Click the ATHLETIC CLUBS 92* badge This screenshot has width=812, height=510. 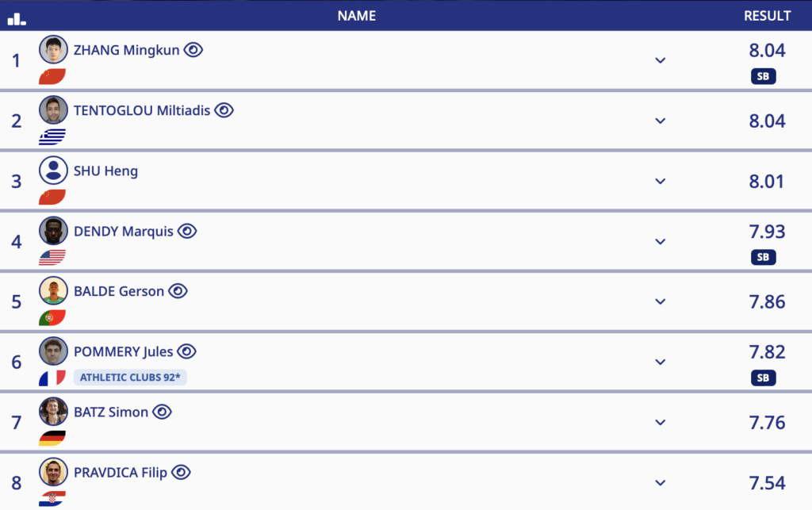(130, 378)
